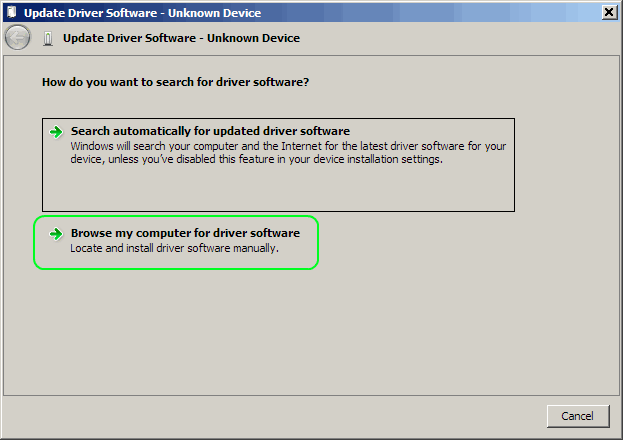Click the green arrow beside Search automatically
Viewport: 623px width, 440px height.
[56, 132]
